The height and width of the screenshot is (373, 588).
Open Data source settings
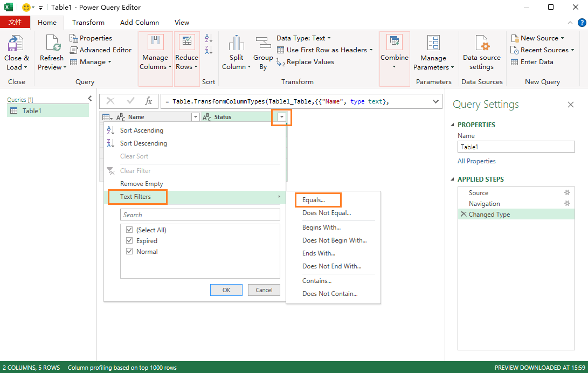481,52
